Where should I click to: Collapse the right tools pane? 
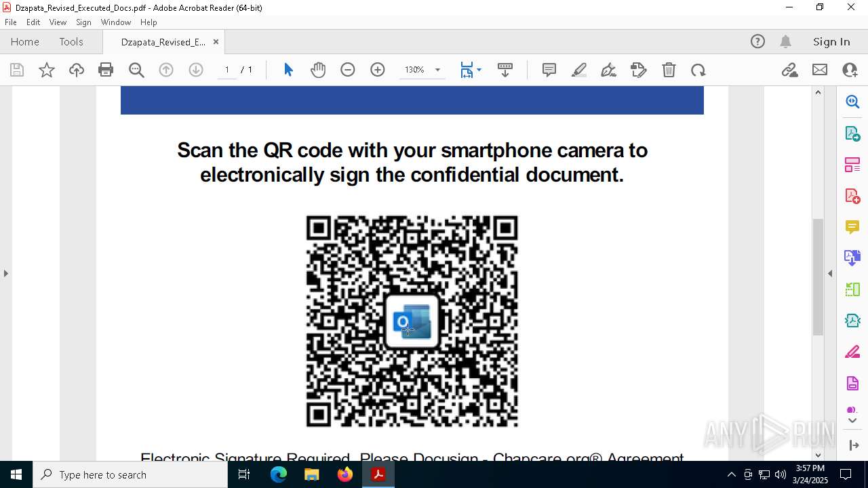(x=830, y=273)
